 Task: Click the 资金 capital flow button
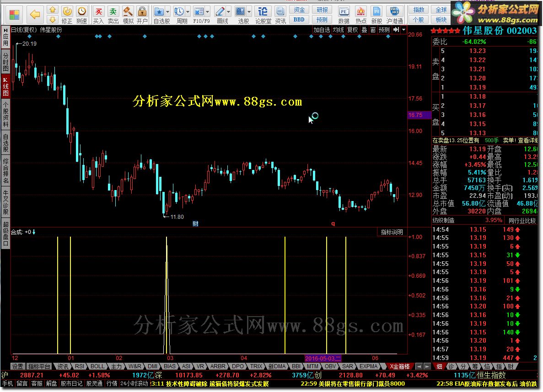click(299, 10)
